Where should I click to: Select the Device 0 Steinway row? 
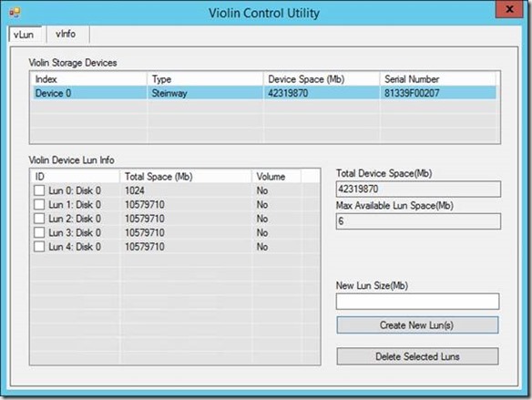point(265,93)
